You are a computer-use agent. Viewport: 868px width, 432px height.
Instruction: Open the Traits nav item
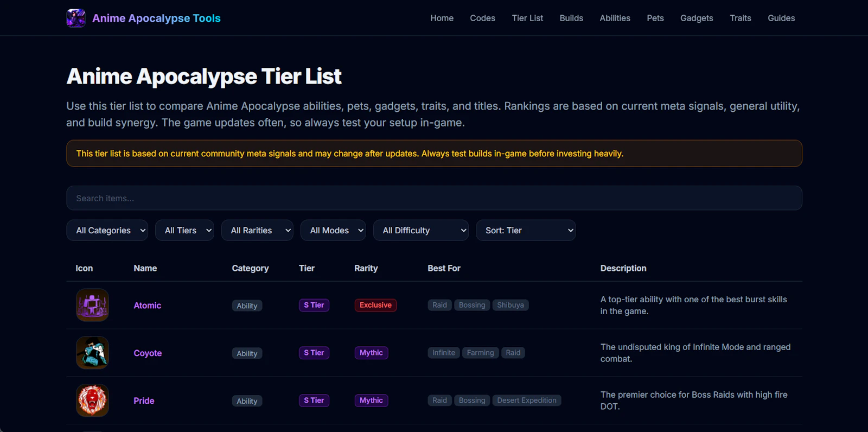[x=741, y=18]
